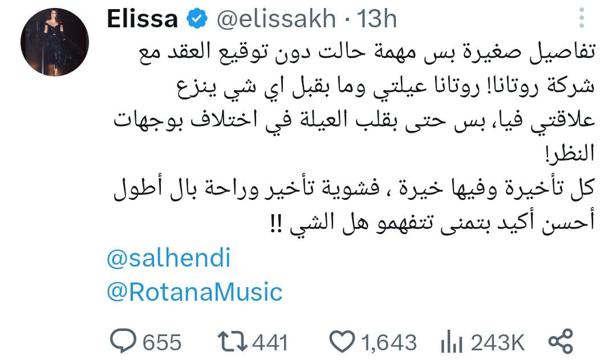Open the three-dot more options menu
Image resolution: width=616 pixels, height=364 pixels.
581,18
